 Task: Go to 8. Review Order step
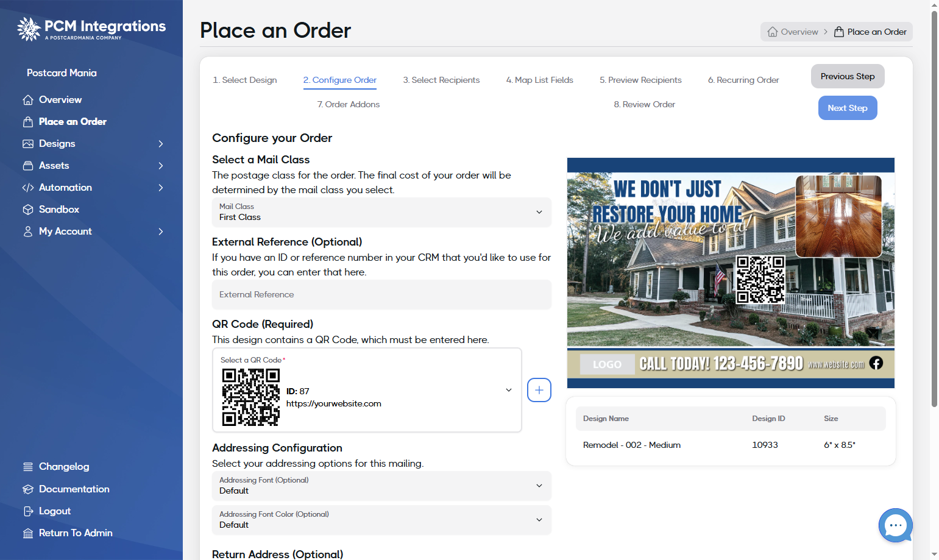coord(645,104)
